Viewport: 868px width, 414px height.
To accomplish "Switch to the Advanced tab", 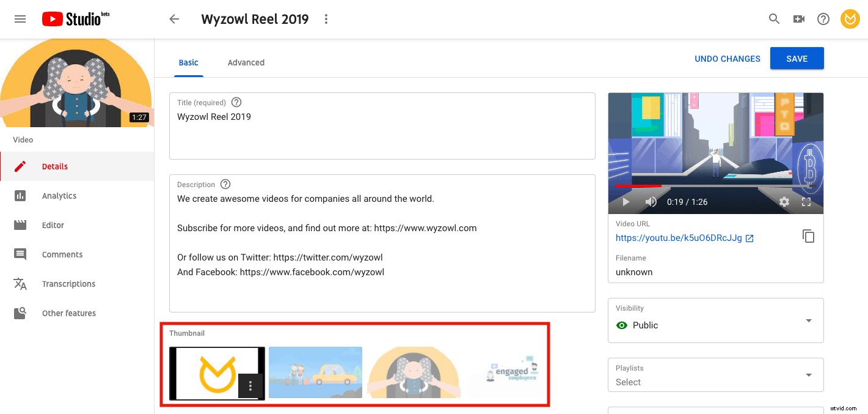I will [x=246, y=62].
